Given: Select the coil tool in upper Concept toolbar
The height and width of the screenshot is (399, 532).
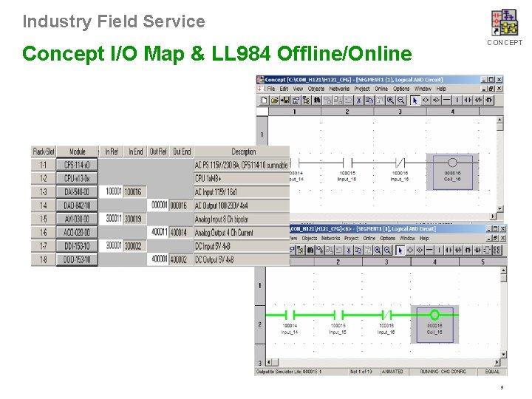Looking at the screenshot, I should click(426, 100).
